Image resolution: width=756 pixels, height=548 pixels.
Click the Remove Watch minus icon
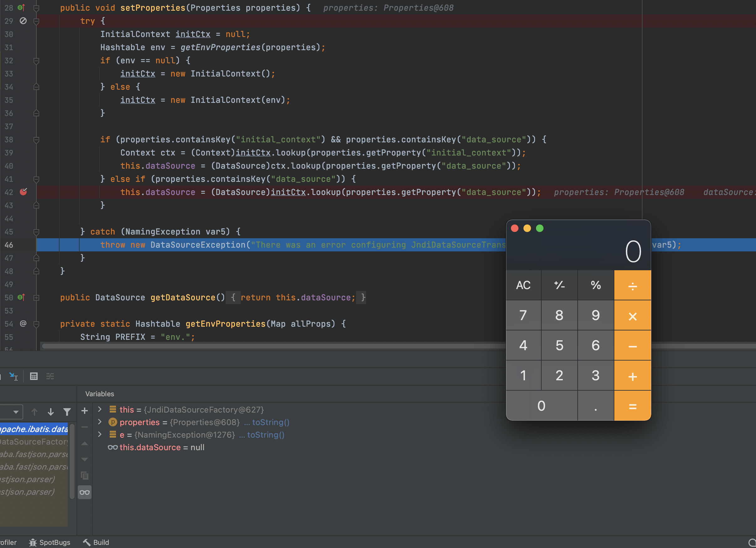point(85,427)
